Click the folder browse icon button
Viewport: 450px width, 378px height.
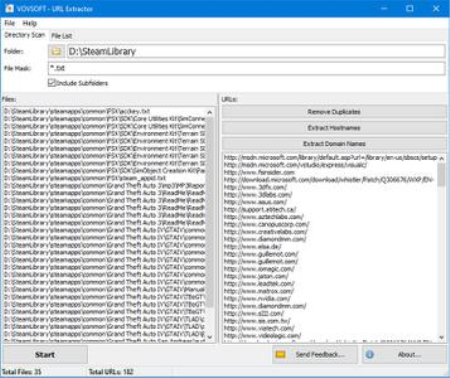pos(56,51)
